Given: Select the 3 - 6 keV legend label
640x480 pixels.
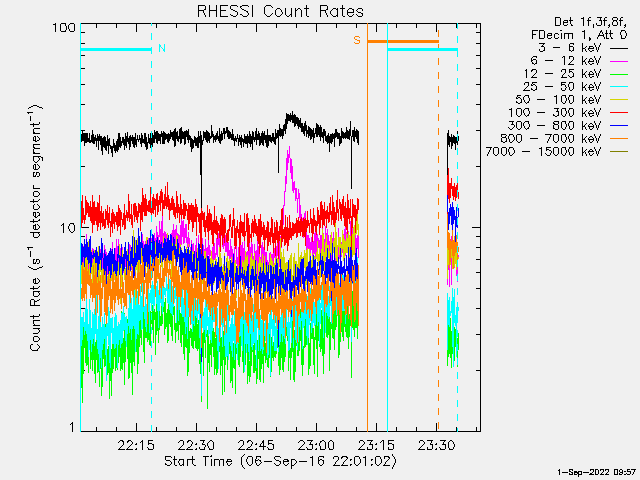Looking at the screenshot, I should point(570,48).
